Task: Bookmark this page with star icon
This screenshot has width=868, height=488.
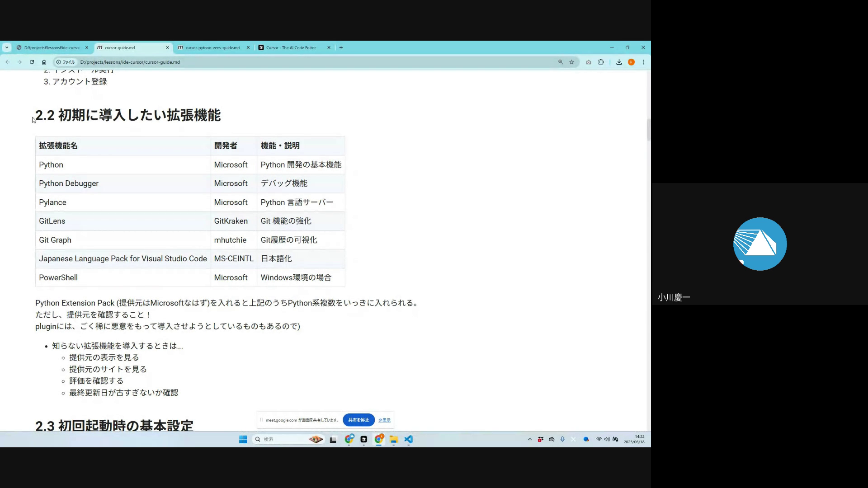Action: (x=571, y=62)
